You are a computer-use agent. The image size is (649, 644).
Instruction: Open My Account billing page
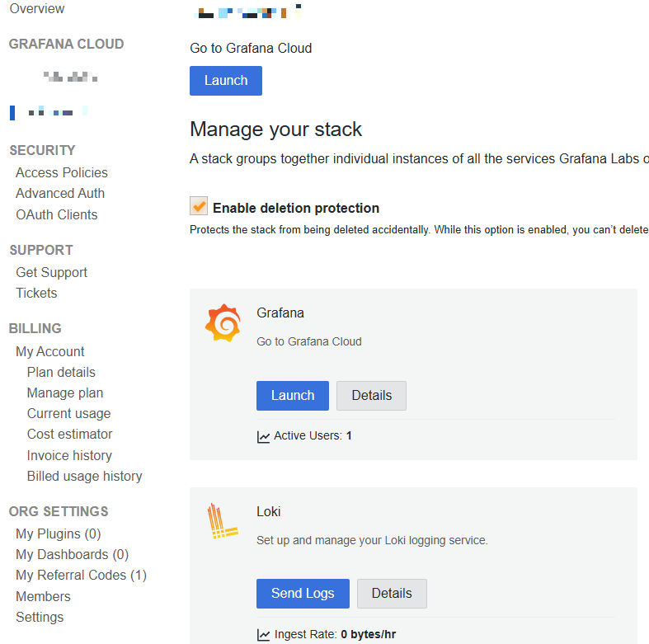coord(50,351)
